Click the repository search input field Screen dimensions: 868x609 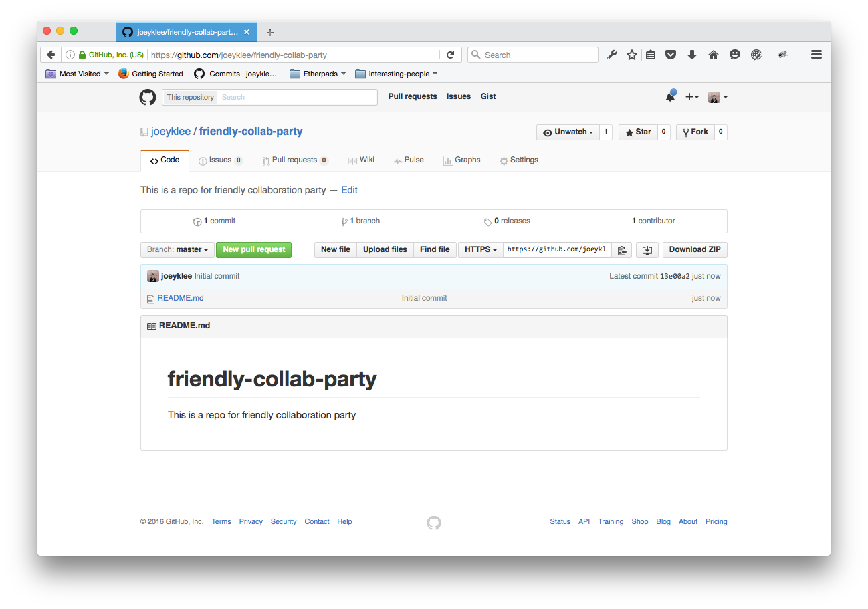point(298,97)
